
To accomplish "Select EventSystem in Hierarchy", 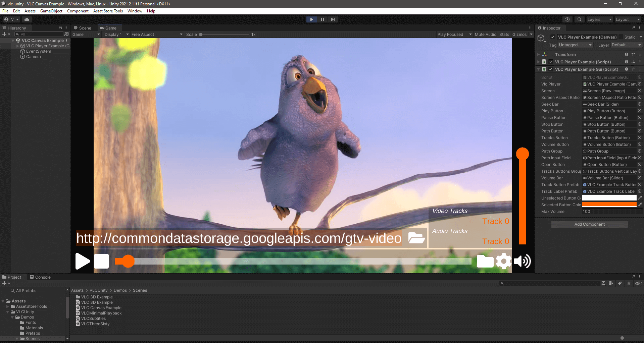I will [39, 51].
